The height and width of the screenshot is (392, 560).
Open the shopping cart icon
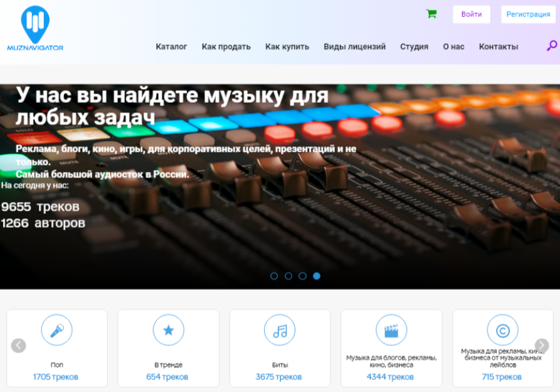click(432, 13)
